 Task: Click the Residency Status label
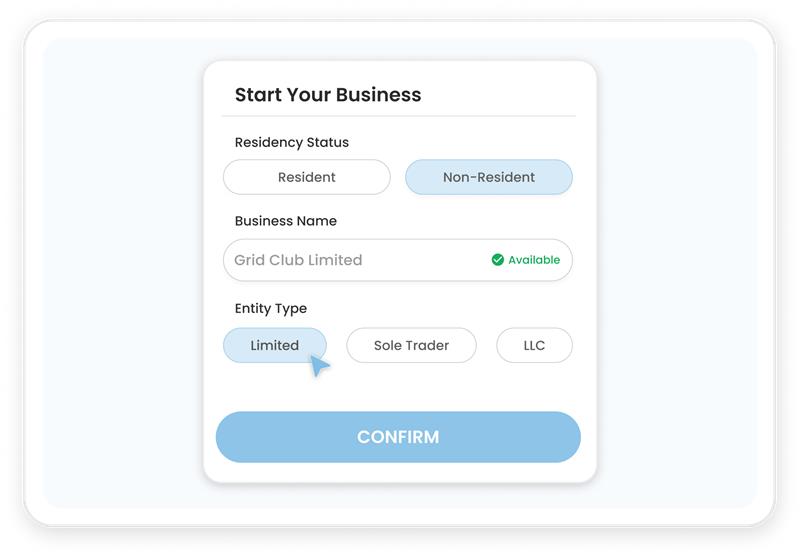tap(292, 142)
